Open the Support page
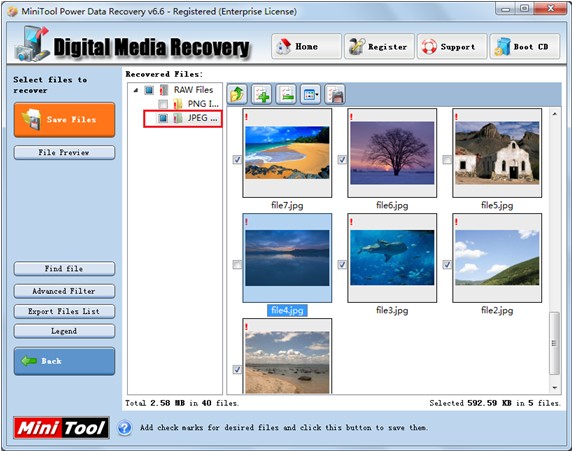This screenshot has width=572, height=451. click(452, 46)
